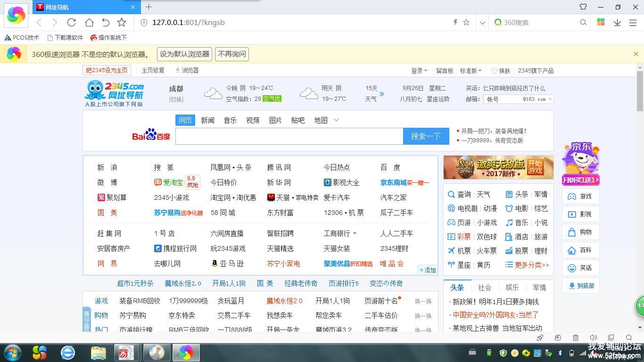The width and height of the screenshot is (644, 362).
Task: Click the status bar zoom magnifier icon
Action: click(x=628, y=337)
